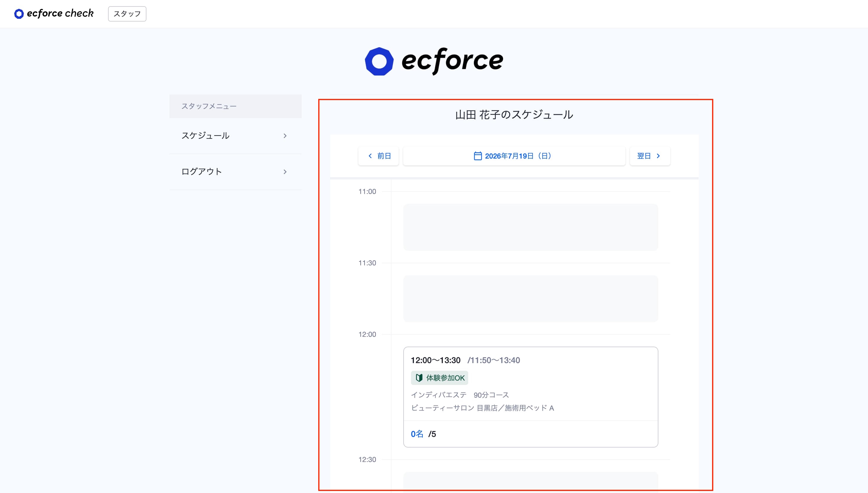Go to the next day with 翌日

pos(650,156)
